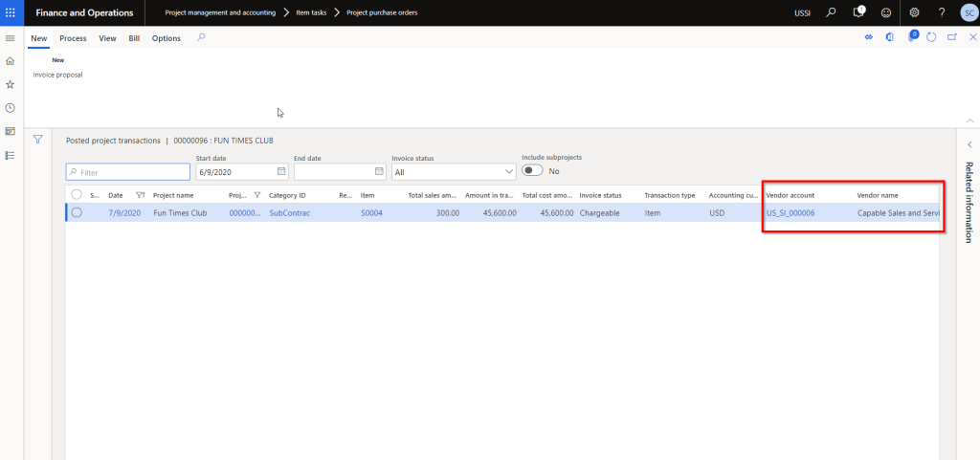Open the Process menu tab

pos(73,38)
